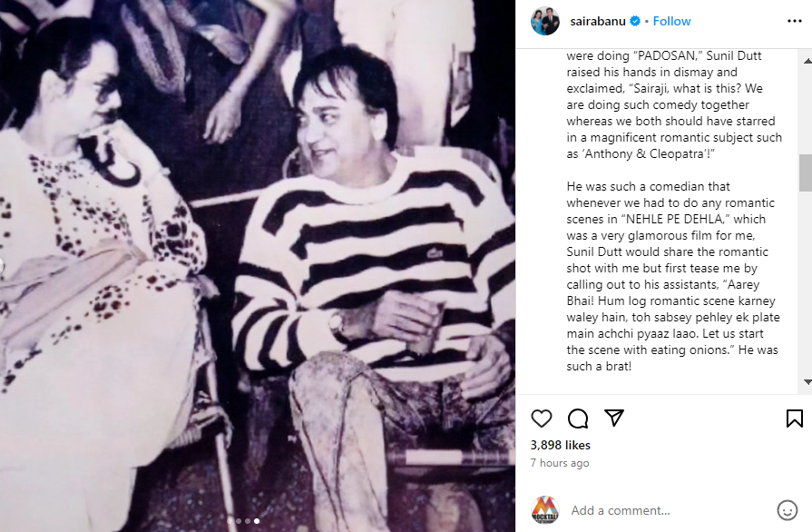The image size is (812, 532).
Task: Select the highlighted last carousel dot
Action: pos(257,521)
